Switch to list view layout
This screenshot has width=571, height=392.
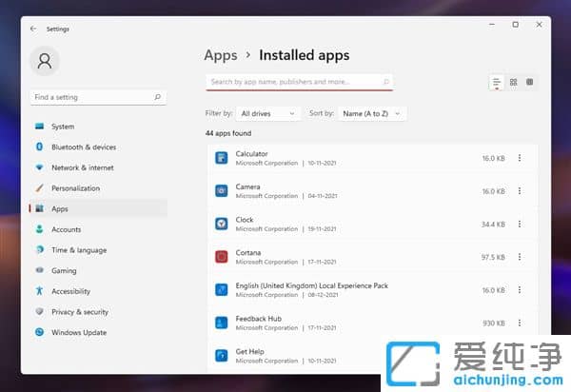pos(497,83)
